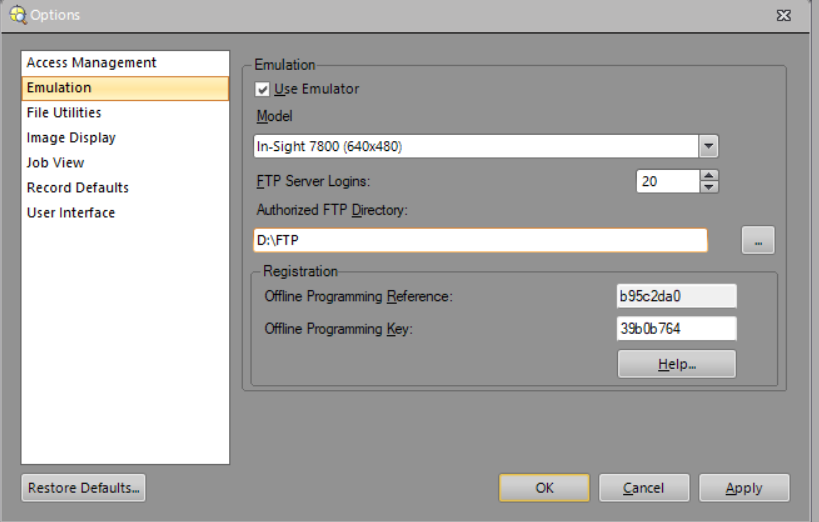Click the Offline Programming Reference label
819x522 pixels.
point(358,296)
